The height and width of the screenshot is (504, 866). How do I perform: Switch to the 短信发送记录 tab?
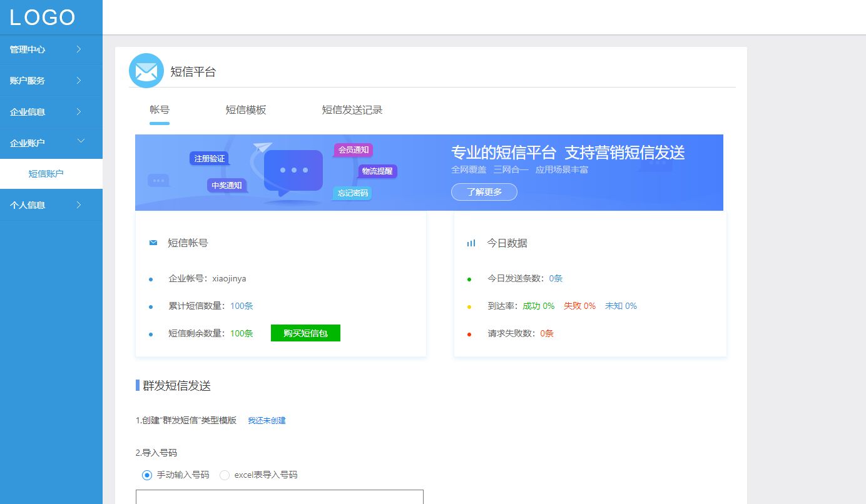[x=352, y=110]
